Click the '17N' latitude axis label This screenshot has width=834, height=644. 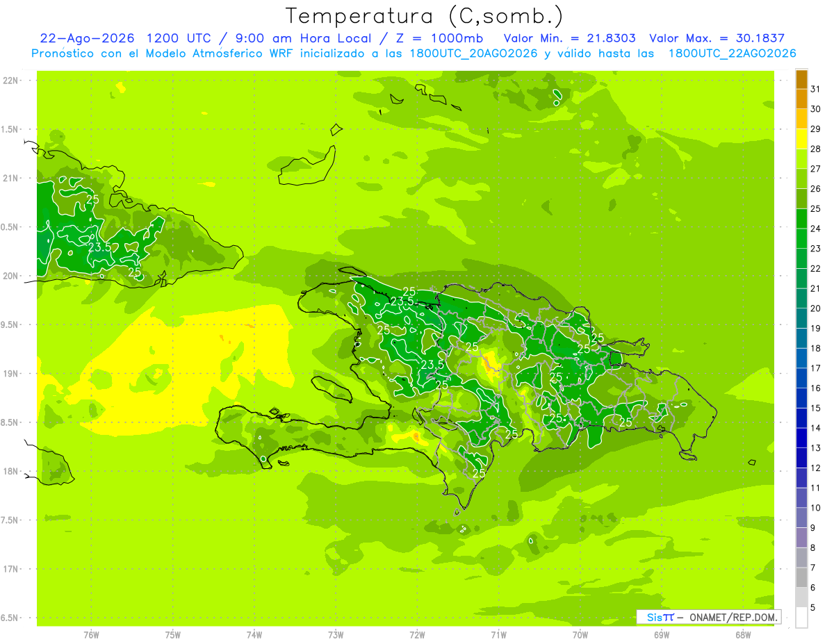[x=12, y=569]
